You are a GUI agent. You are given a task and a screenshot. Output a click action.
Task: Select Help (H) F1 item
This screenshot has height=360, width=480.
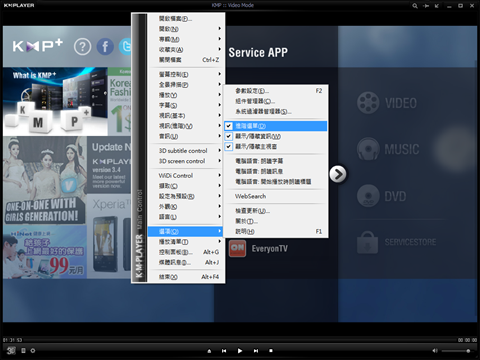tap(276, 232)
